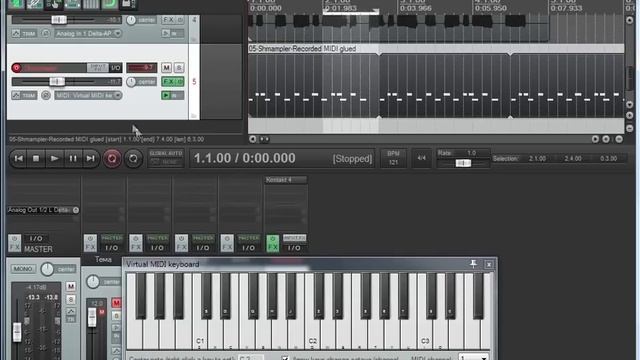
Task: Open the I/O button of Kontakt mixer strip
Action: click(x=294, y=248)
